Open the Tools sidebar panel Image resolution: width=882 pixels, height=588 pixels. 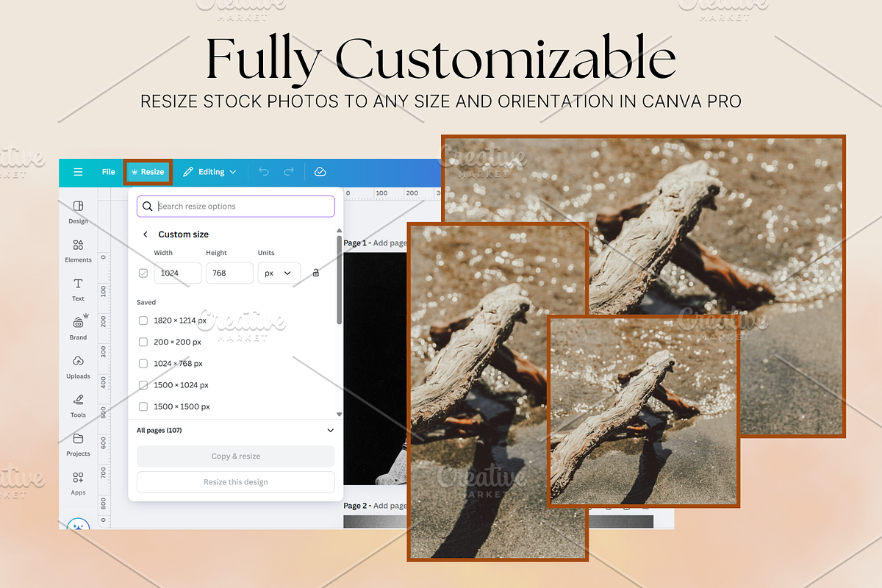(x=78, y=406)
